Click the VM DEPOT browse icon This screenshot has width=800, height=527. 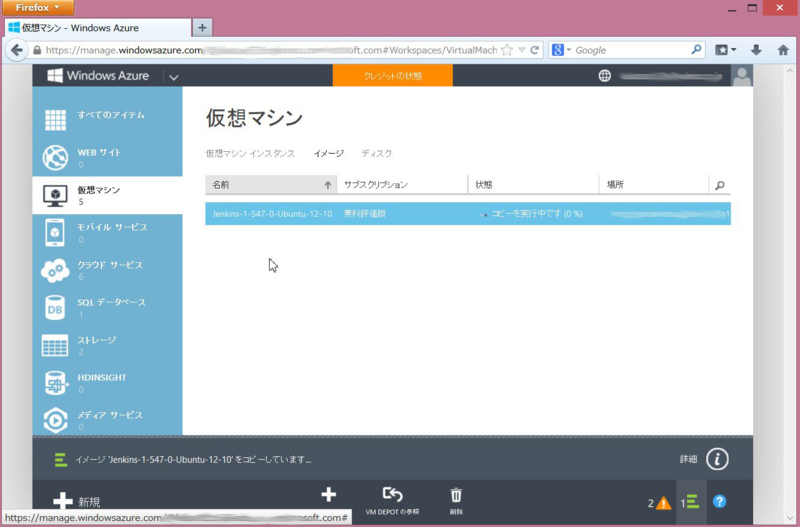(x=392, y=495)
